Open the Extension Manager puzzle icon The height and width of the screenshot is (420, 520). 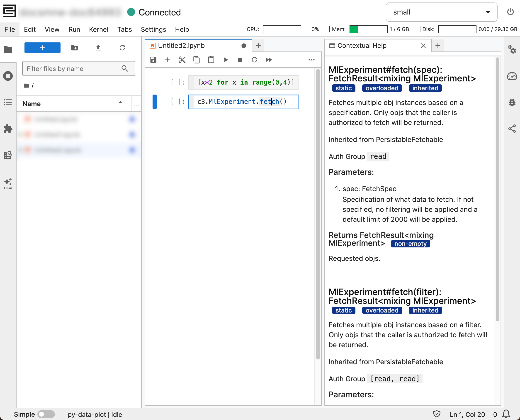(x=8, y=128)
